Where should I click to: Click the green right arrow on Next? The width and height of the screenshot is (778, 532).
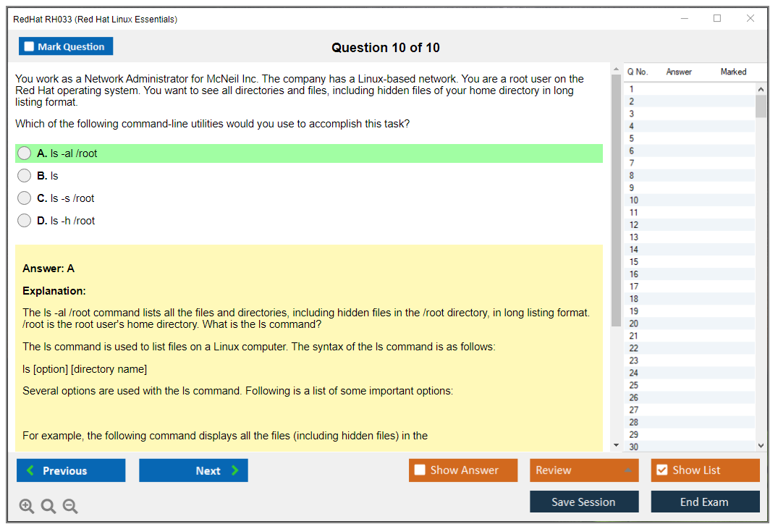235,470
